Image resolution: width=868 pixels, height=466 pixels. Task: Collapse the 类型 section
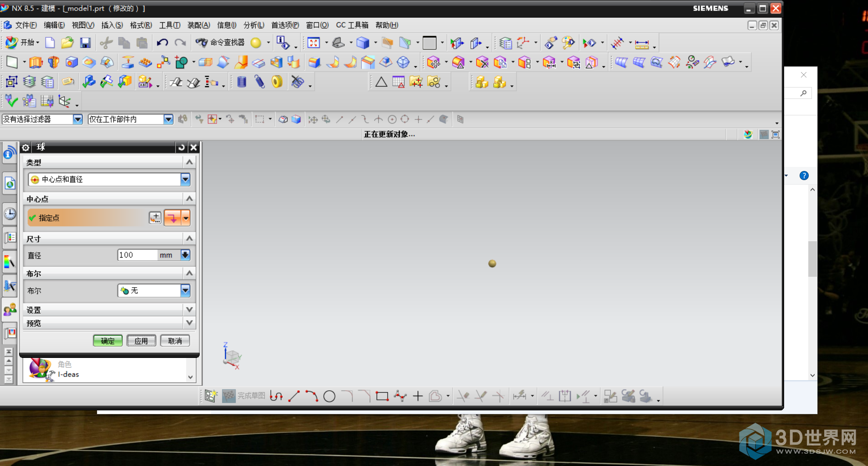click(189, 162)
